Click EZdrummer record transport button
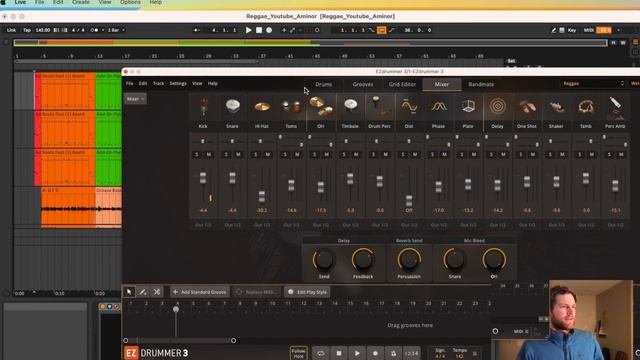The width and height of the screenshot is (640, 360). pyautogui.click(x=375, y=353)
